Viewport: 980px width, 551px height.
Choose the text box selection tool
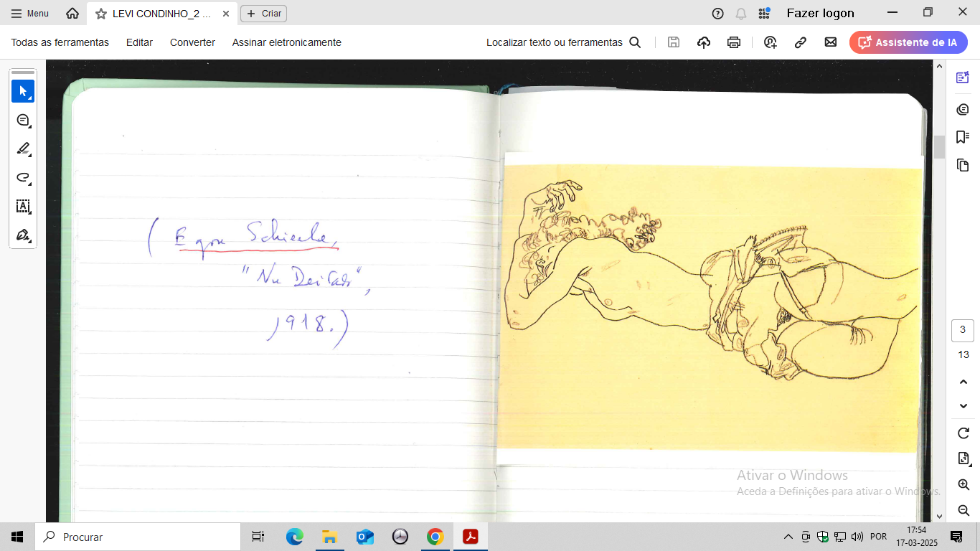point(23,207)
